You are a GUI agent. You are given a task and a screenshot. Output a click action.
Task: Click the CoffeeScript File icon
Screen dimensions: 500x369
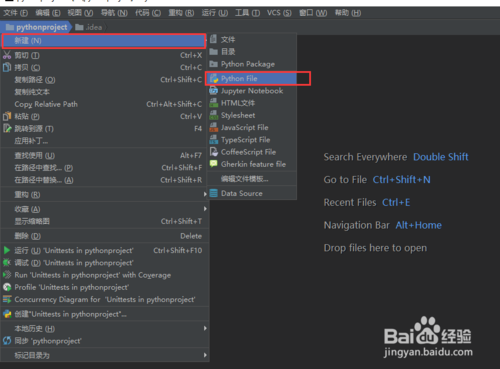click(x=213, y=152)
